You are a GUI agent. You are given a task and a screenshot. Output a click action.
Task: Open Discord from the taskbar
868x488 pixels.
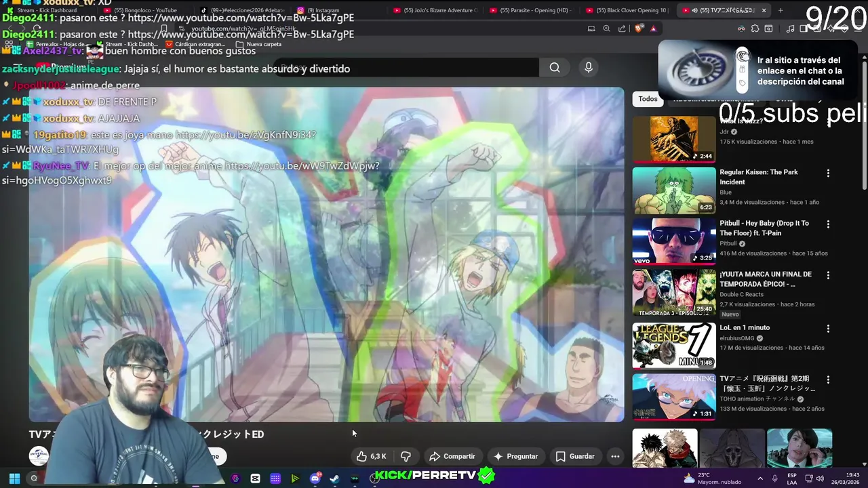pyautogui.click(x=315, y=479)
